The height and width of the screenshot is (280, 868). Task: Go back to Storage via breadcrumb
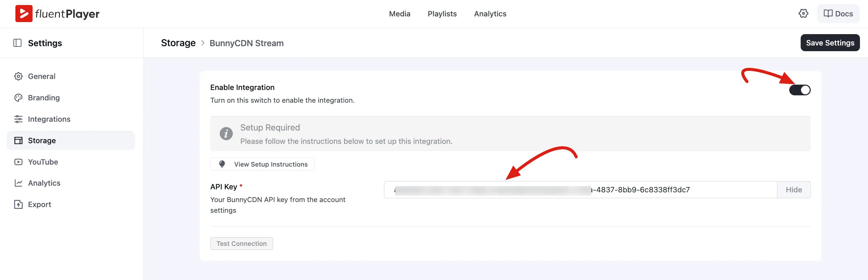(x=178, y=43)
